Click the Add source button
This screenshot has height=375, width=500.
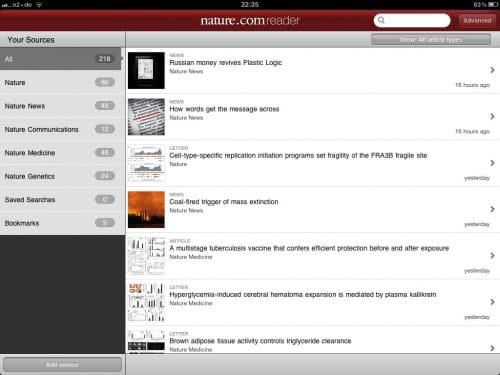(x=62, y=365)
